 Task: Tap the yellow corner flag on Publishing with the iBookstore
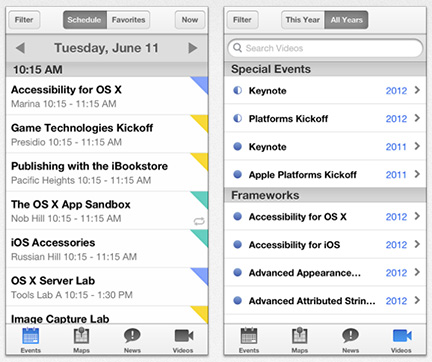(x=201, y=160)
